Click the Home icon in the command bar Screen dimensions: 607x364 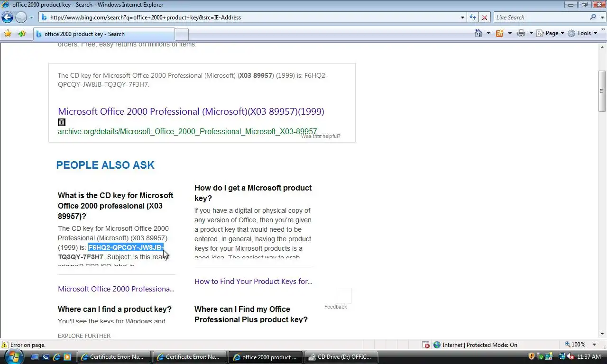pos(479,33)
